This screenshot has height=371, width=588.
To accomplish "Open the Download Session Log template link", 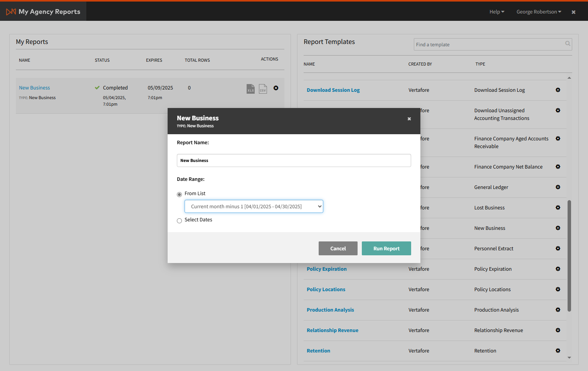I will pos(333,90).
